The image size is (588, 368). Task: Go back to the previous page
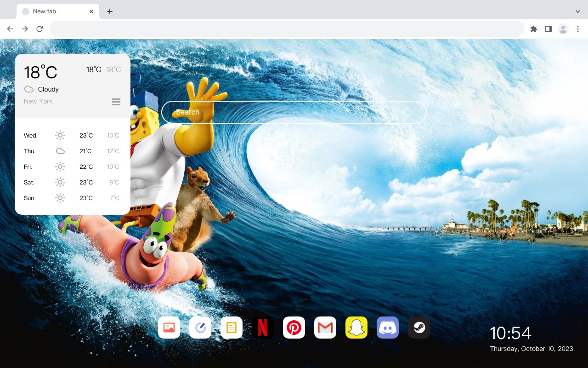click(x=10, y=29)
